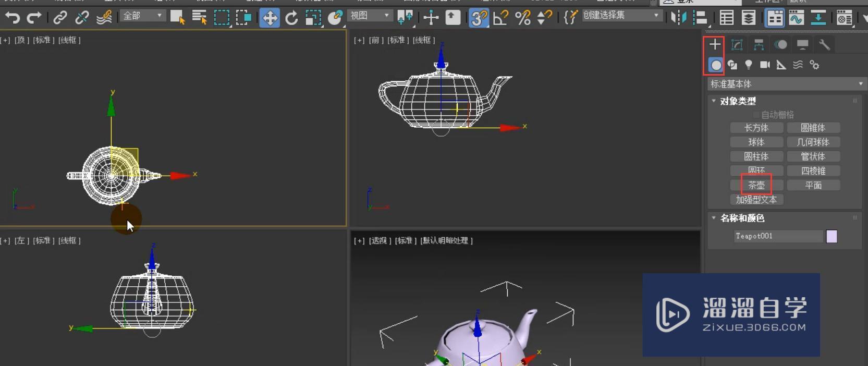Click the Undo arrow in the toolbar
Screen dimensions: 868x366
click(x=12, y=18)
